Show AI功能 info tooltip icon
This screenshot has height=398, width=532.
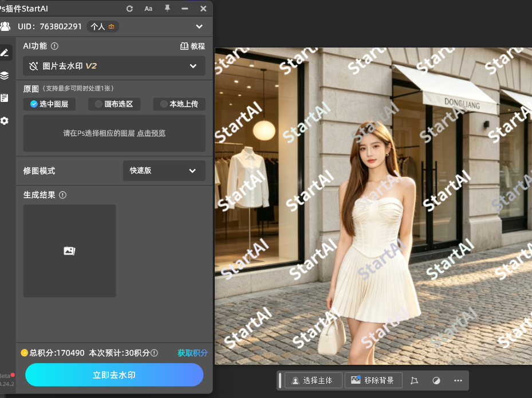point(54,46)
